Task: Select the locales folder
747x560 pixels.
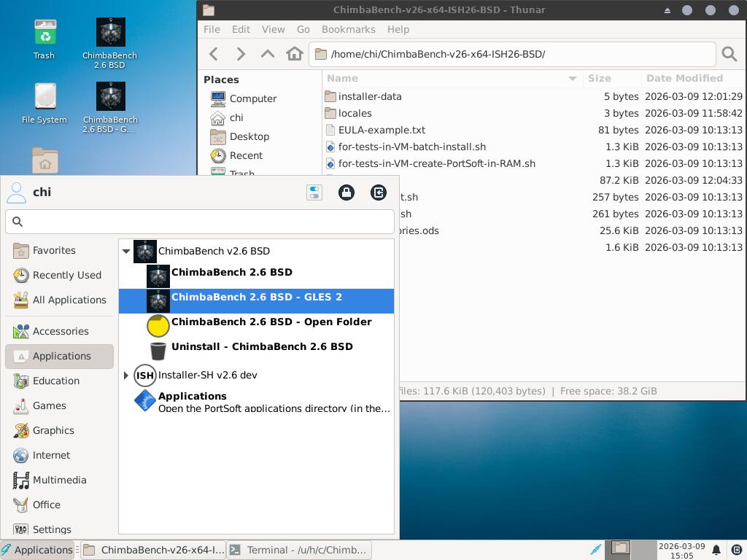Action: click(533, 113)
